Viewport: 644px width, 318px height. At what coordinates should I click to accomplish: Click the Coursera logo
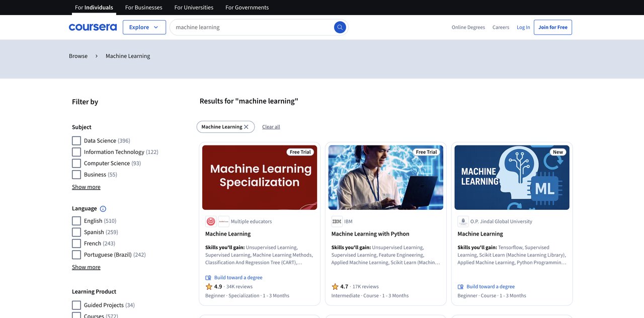93,27
